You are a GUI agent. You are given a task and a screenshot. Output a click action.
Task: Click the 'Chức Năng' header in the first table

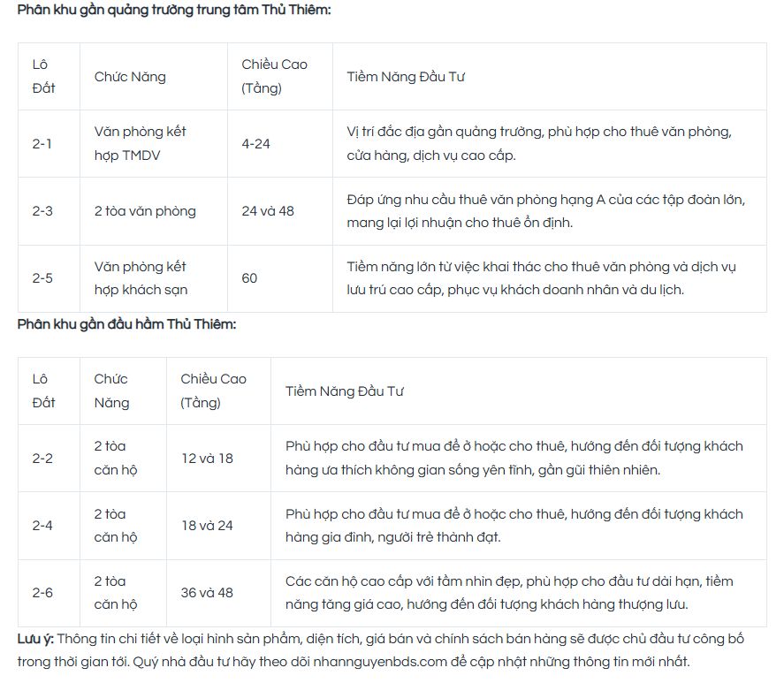(130, 77)
